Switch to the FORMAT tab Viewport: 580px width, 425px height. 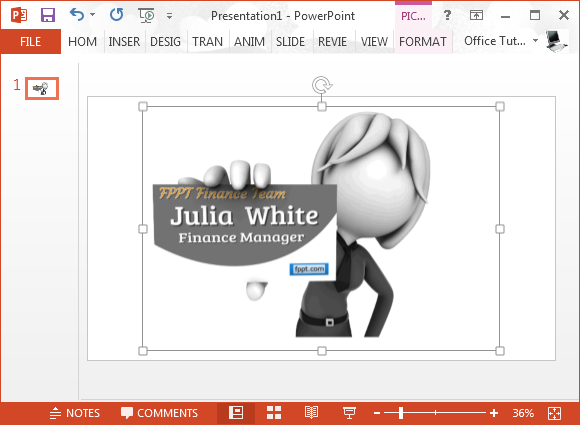coord(423,41)
